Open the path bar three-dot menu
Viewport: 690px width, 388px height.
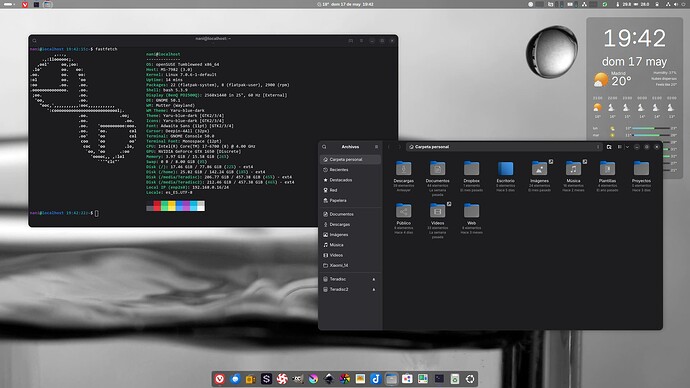pyautogui.click(x=598, y=147)
